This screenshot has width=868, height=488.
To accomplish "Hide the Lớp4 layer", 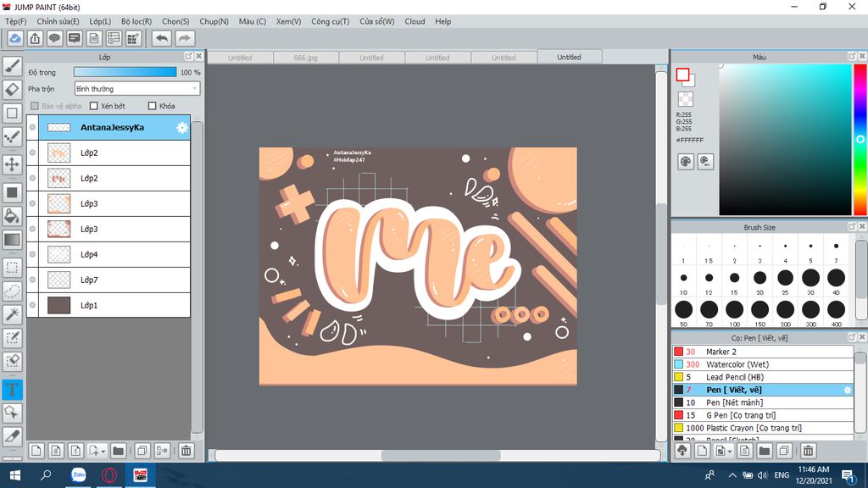I will click(33, 254).
